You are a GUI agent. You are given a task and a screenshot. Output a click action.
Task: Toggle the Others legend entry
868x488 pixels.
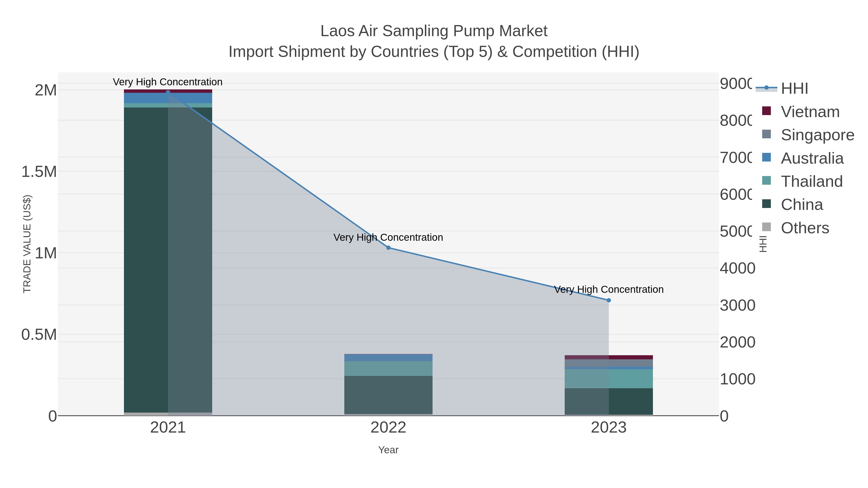(795, 228)
